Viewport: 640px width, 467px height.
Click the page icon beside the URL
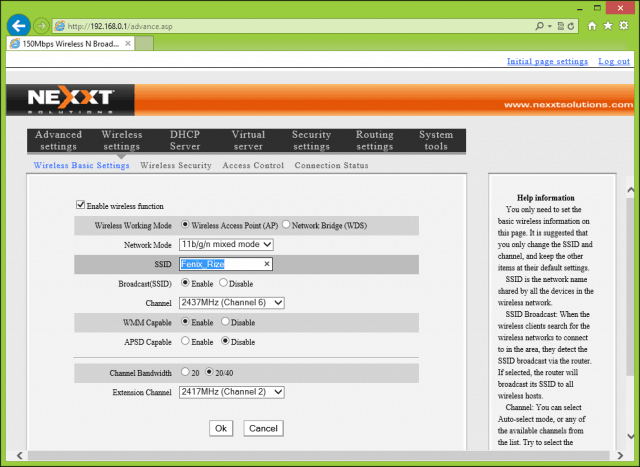60,26
